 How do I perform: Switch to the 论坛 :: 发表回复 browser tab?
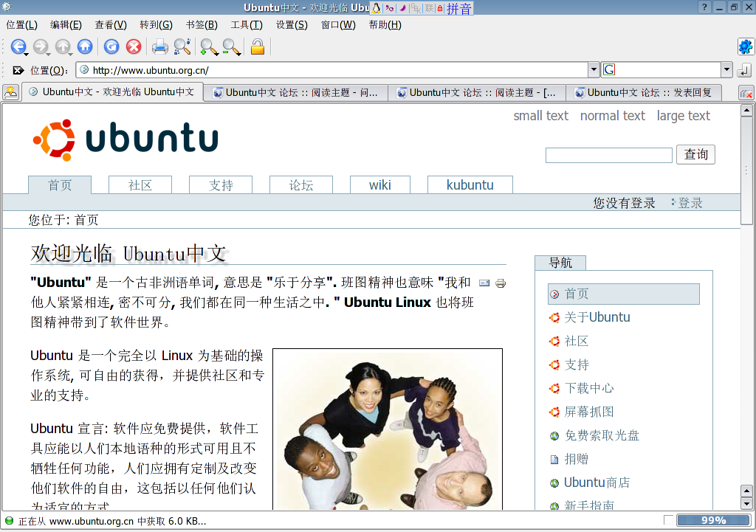644,92
